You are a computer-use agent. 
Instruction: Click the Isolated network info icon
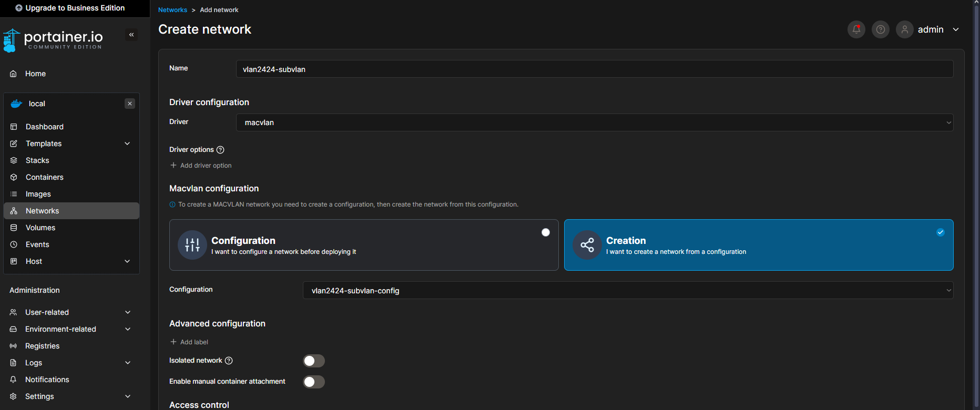(229, 361)
